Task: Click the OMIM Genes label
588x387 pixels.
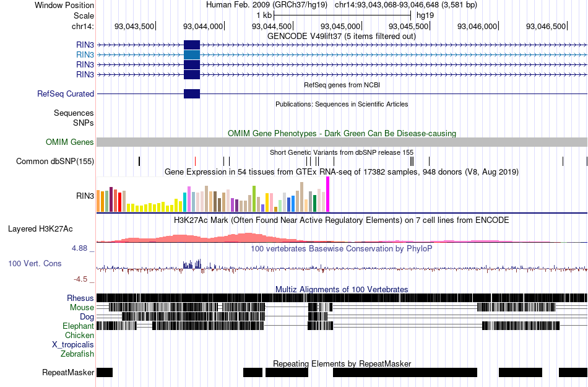Action: 70,142
